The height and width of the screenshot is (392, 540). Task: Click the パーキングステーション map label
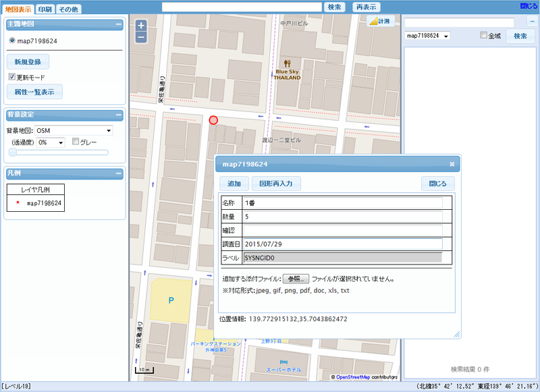216,347
